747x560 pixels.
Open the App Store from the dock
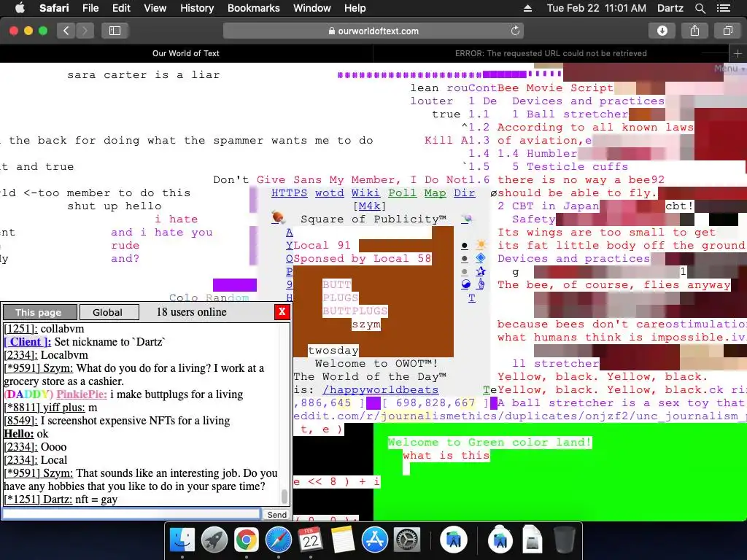point(375,540)
